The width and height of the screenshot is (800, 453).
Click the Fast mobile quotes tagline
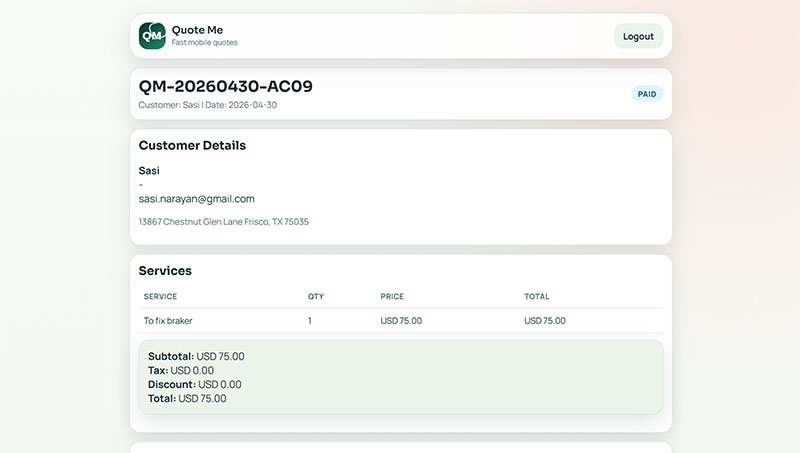205,42
